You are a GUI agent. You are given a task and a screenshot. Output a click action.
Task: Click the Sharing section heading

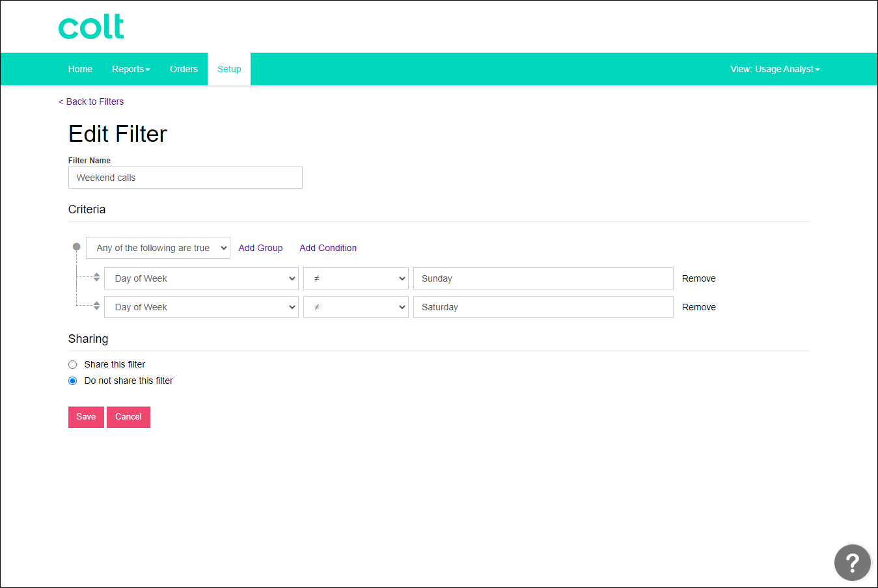(88, 339)
